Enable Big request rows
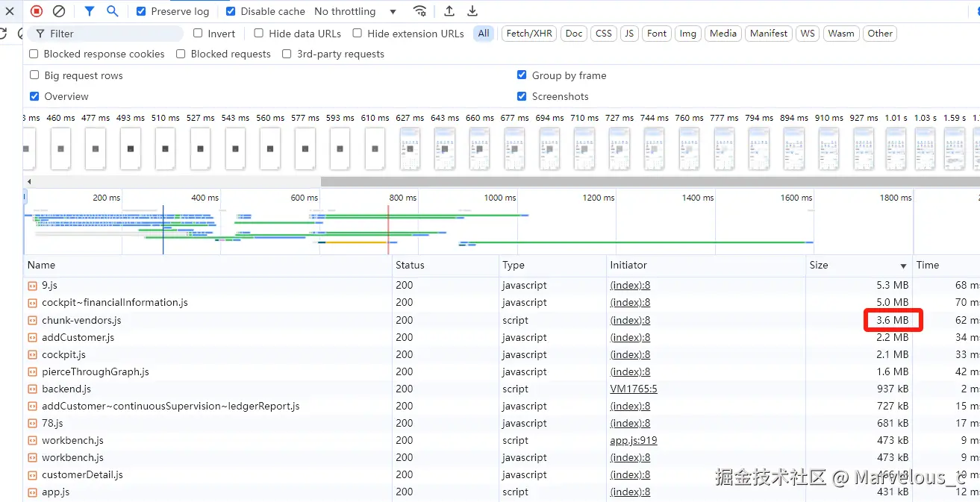The width and height of the screenshot is (980, 502). [34, 75]
